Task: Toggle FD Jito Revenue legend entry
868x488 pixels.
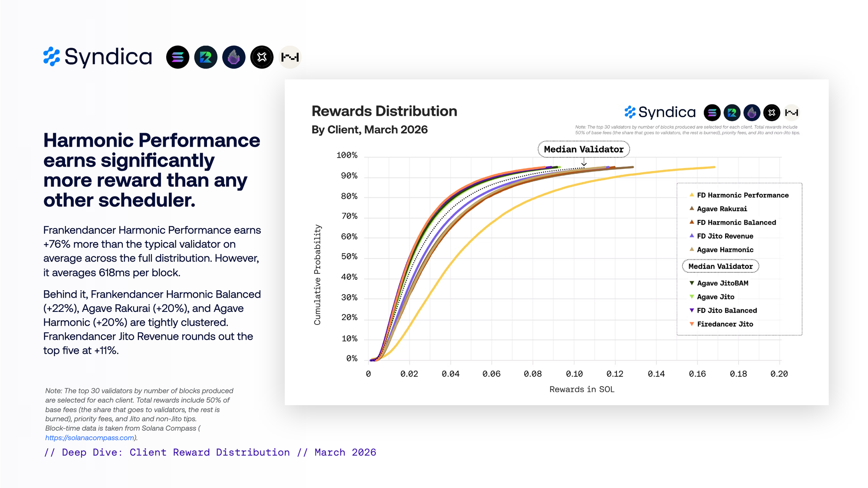Action: coord(725,236)
